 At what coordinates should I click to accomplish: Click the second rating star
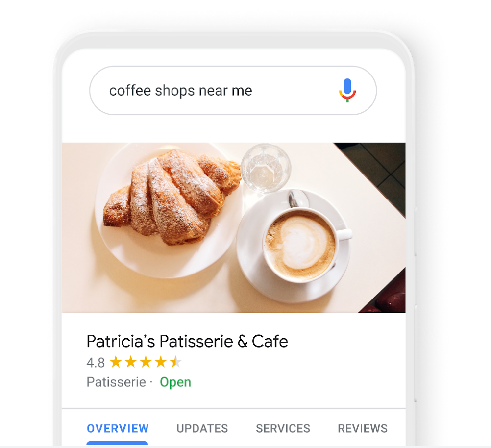(131, 362)
